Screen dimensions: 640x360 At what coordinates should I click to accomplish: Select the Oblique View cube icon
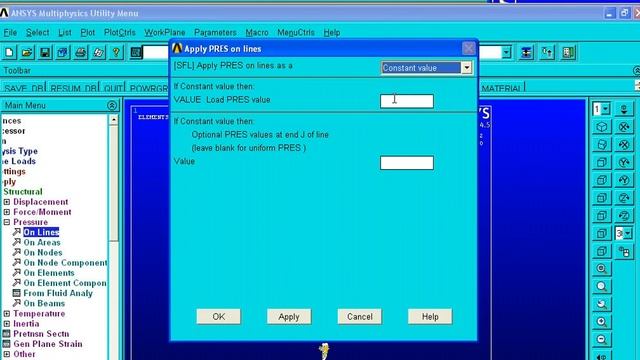[x=601, y=144]
